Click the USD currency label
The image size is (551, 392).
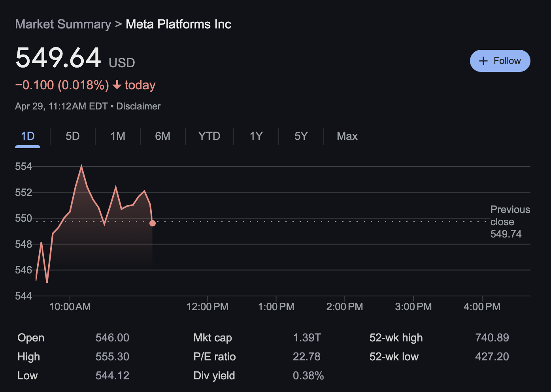[x=122, y=63]
